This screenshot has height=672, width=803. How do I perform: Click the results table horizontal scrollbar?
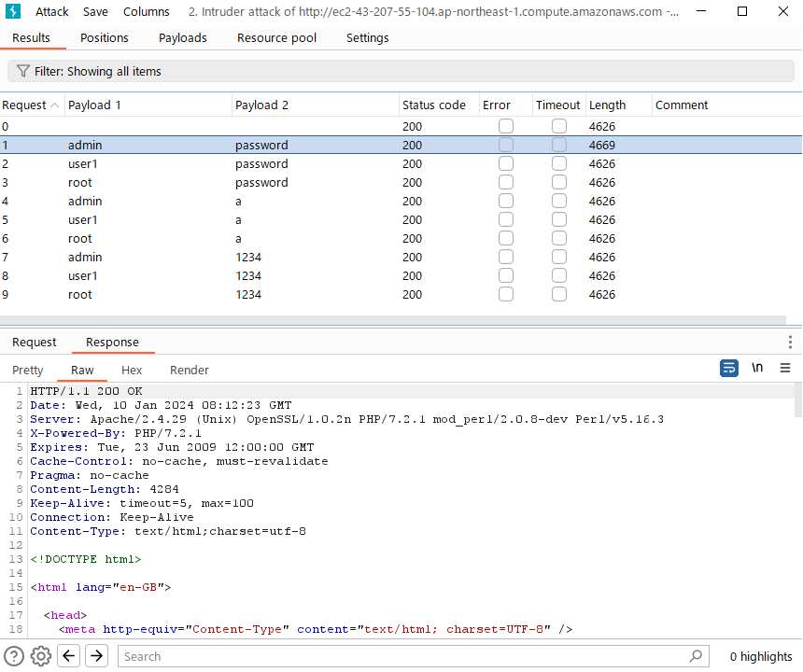tap(393, 320)
